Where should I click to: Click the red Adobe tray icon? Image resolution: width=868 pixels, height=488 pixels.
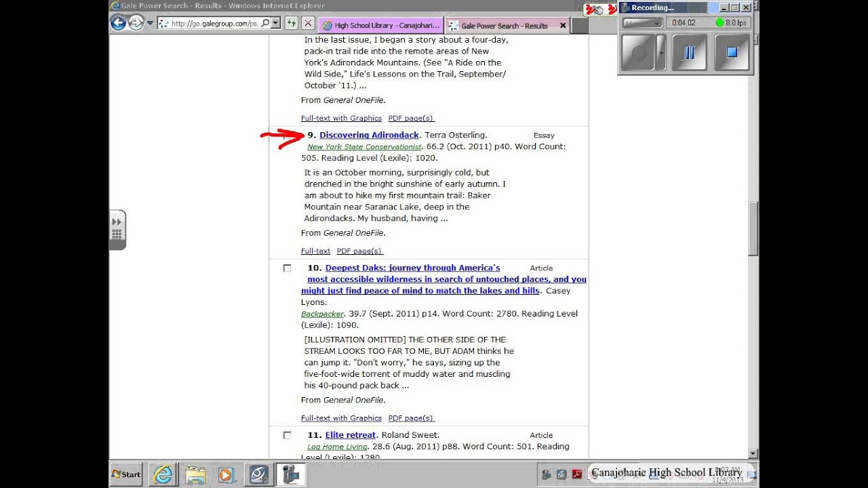pyautogui.click(x=577, y=474)
